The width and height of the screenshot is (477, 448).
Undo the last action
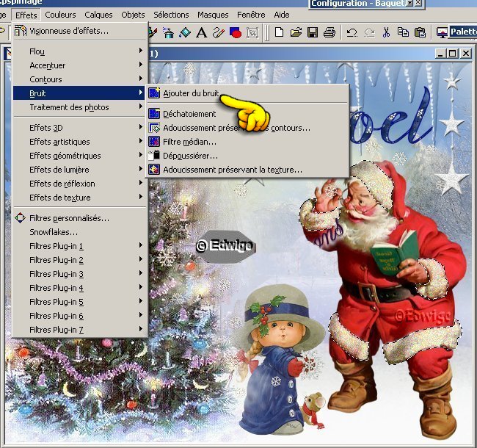[352, 32]
